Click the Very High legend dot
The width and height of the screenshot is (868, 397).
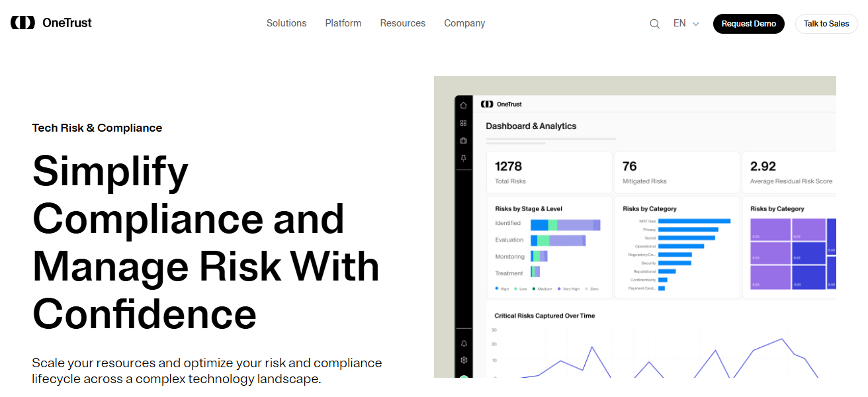pyautogui.click(x=560, y=289)
